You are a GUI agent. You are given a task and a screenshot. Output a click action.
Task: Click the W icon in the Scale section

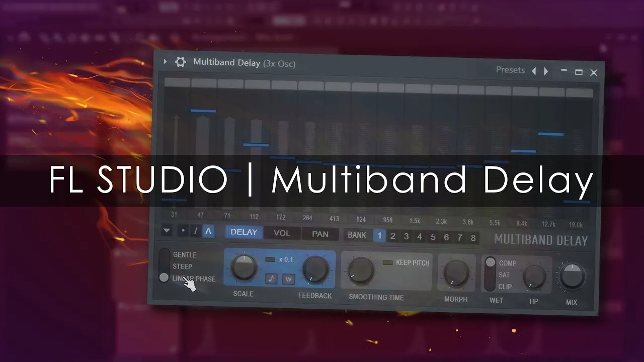(289, 280)
